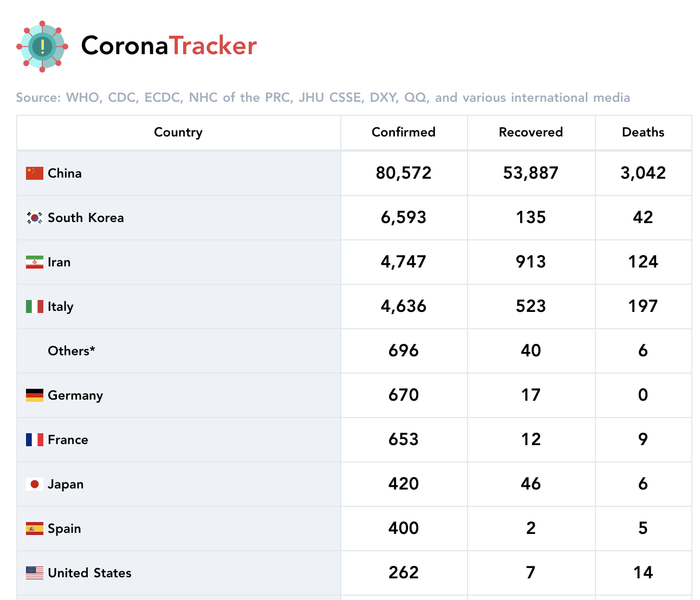Screen dimensions: 700x600
Task: Click the CoronaTracker virus logo icon
Action: click(x=42, y=46)
